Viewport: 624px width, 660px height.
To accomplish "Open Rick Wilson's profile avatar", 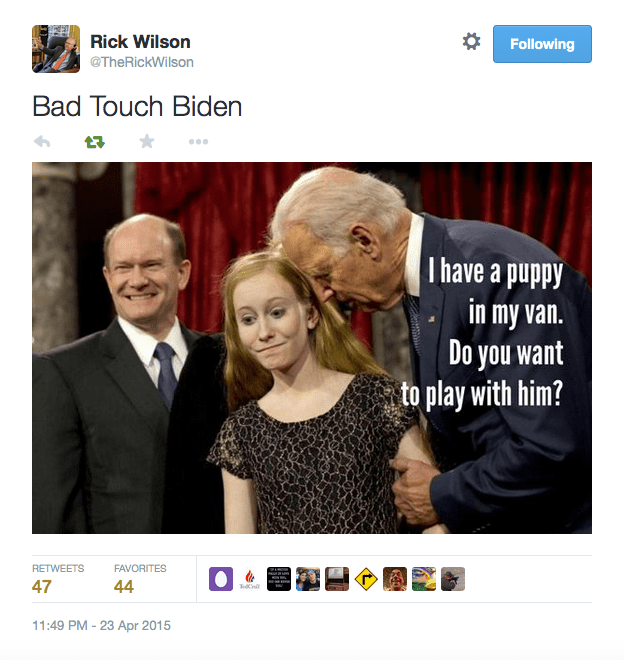I will coord(56,49).
